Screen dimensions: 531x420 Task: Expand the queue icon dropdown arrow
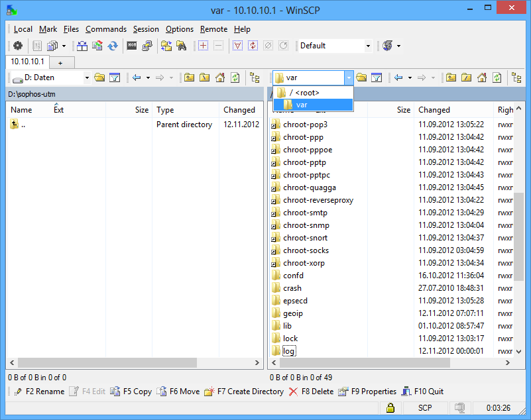[64, 46]
